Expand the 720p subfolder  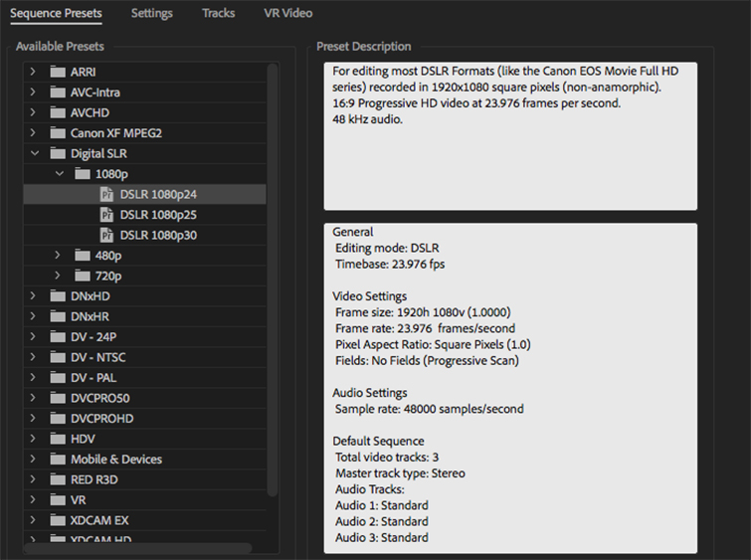[x=58, y=276]
